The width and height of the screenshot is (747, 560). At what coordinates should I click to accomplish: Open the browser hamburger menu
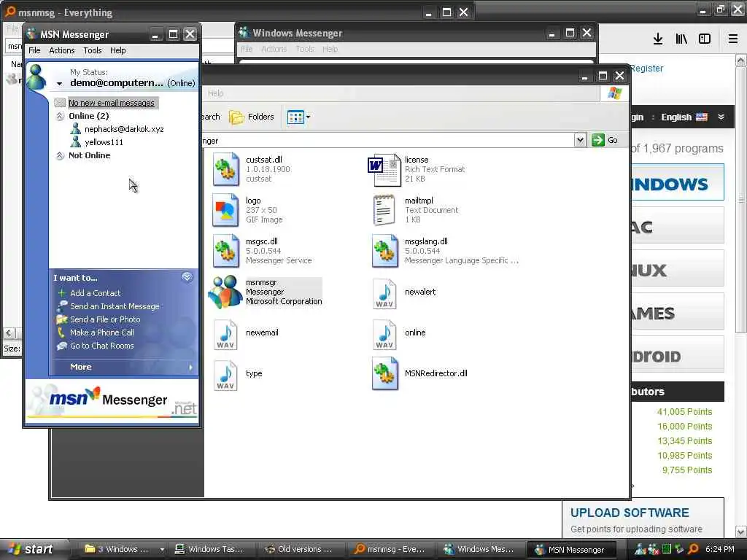(733, 39)
